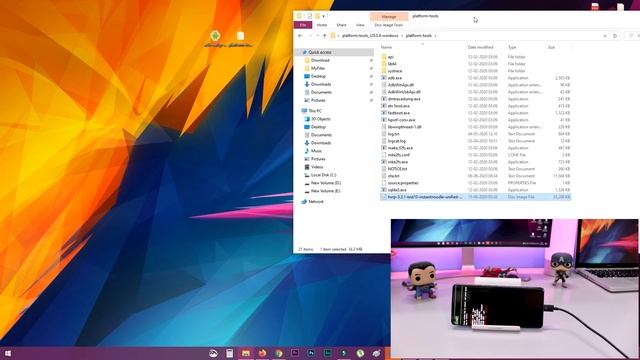
Task: Select Quick access in navigation pane
Action: [x=320, y=52]
